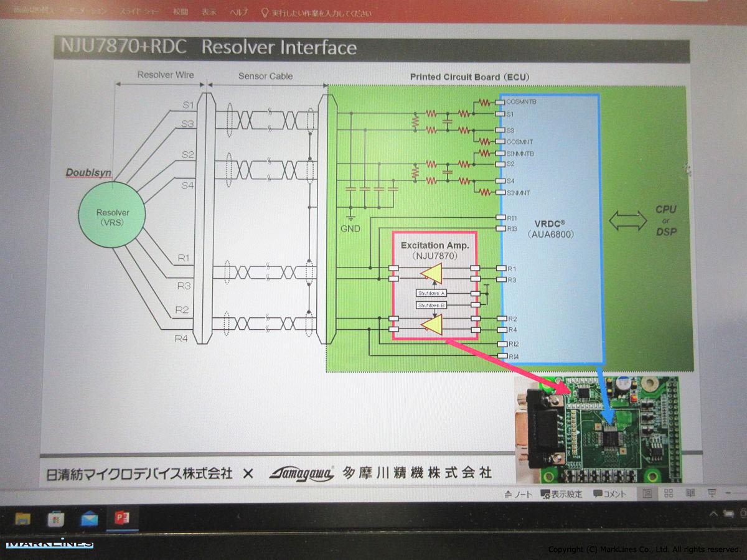The height and width of the screenshot is (560, 747).
Task: Select Normal view icon in status bar
Action: 647,494
